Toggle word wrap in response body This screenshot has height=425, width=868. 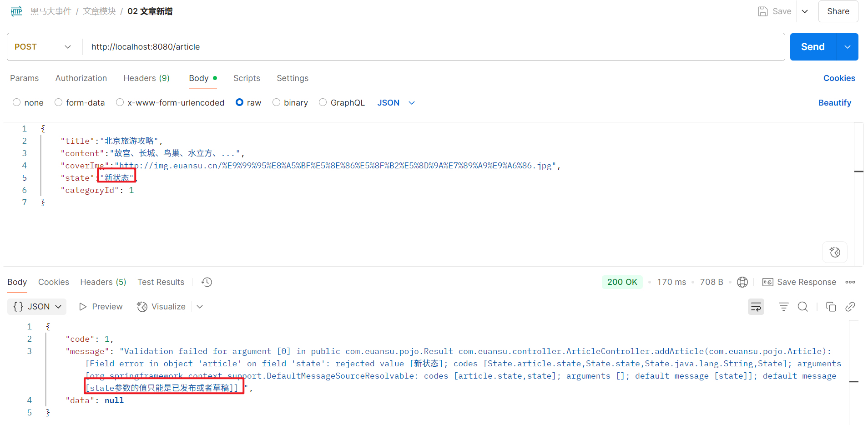tap(756, 307)
